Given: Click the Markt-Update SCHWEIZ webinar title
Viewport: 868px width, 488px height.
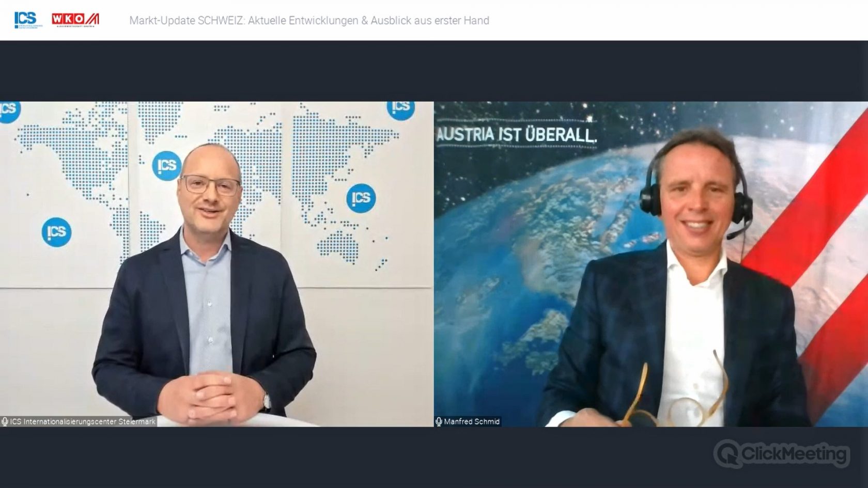Looking at the screenshot, I should 309,20.
